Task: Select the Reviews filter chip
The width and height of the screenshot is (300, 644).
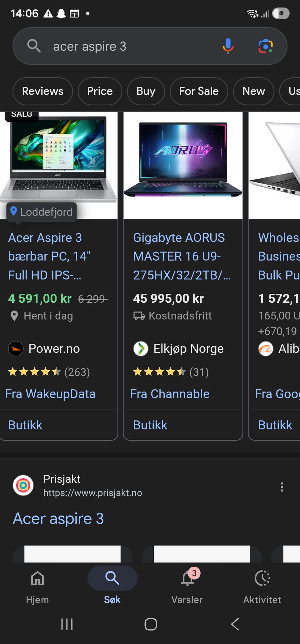Action: [43, 91]
